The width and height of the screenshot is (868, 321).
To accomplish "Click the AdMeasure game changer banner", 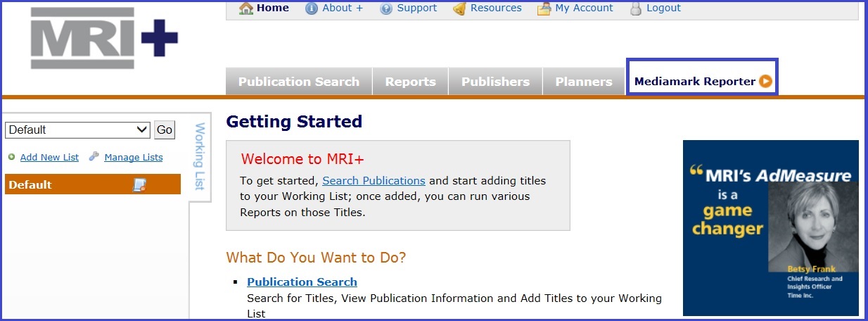I will point(770,228).
